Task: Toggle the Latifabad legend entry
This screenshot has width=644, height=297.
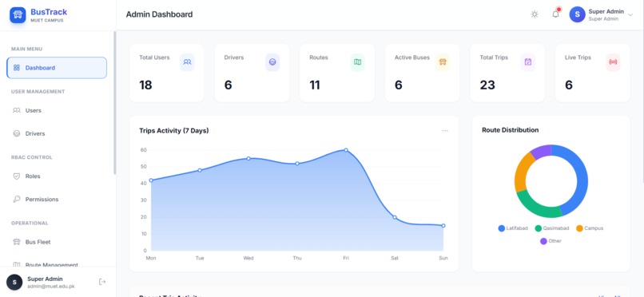Action: click(513, 228)
